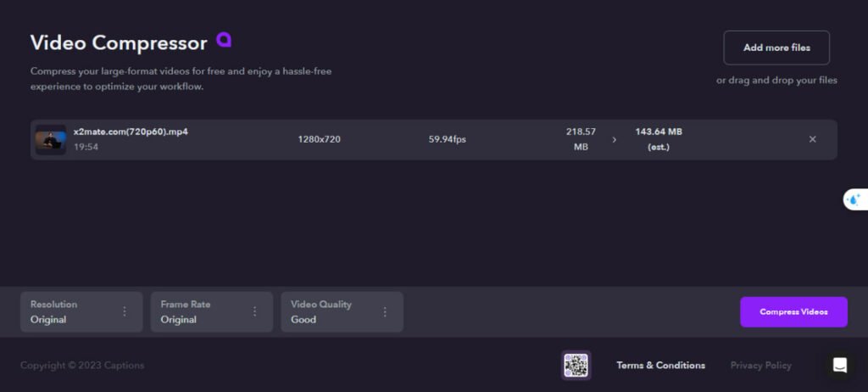Expand the Frame Rate dropdown

200,311
